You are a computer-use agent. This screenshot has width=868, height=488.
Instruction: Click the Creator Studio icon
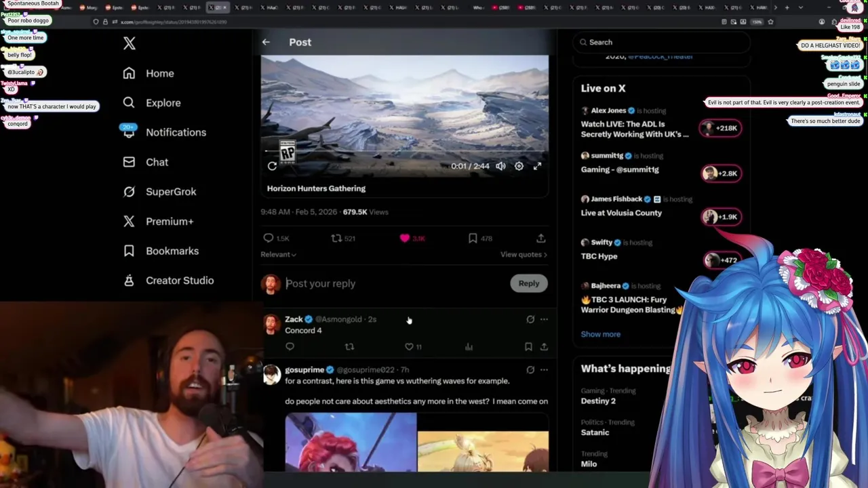point(129,281)
